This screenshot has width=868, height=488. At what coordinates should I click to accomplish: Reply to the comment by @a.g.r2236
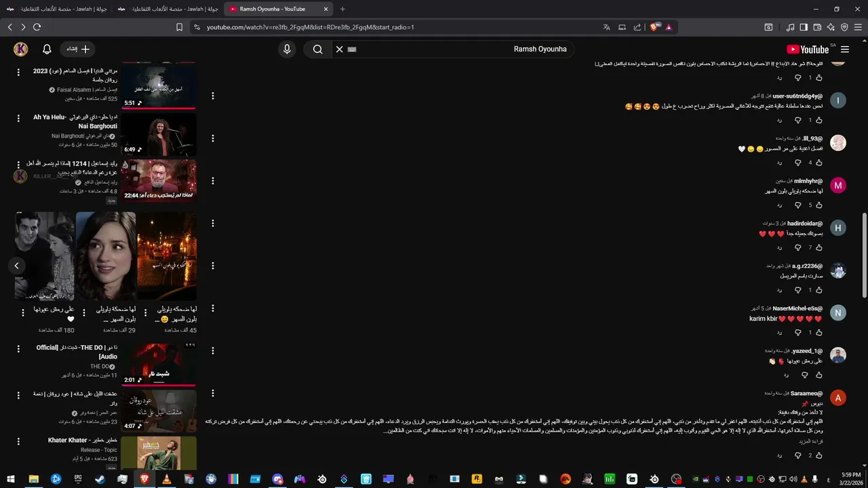[x=778, y=290]
